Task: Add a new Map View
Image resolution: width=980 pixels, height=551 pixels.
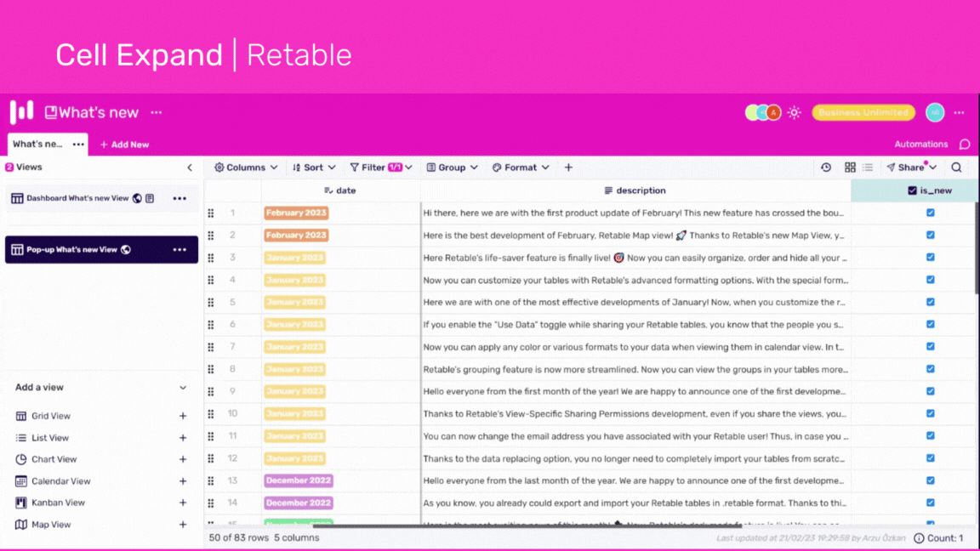Action: [183, 525]
